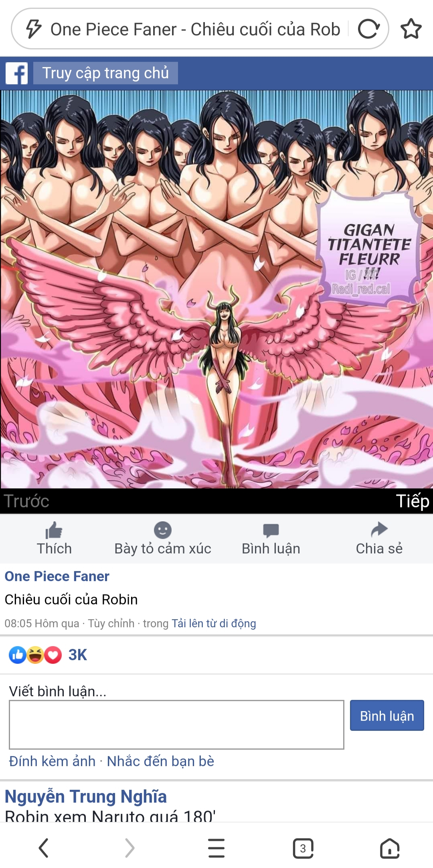
Task: Go to the Trước previous photo
Action: [26, 501]
